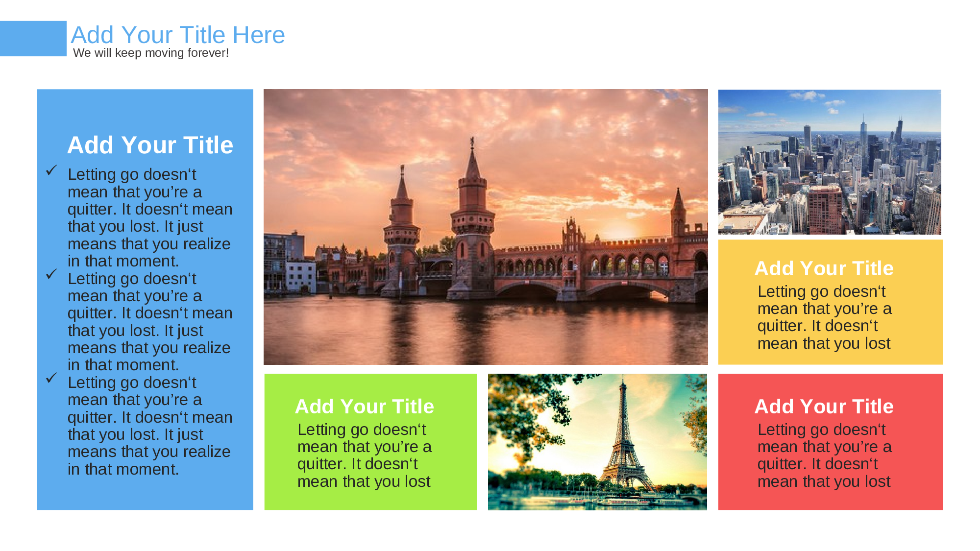Click body text in the red box

[824, 455]
